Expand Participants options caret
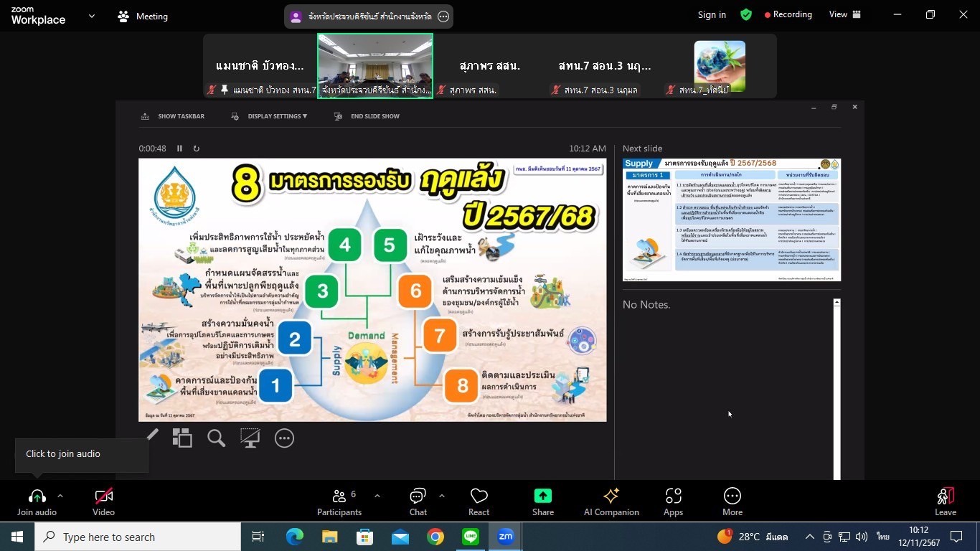Viewport: 980px width, 551px height. click(377, 496)
